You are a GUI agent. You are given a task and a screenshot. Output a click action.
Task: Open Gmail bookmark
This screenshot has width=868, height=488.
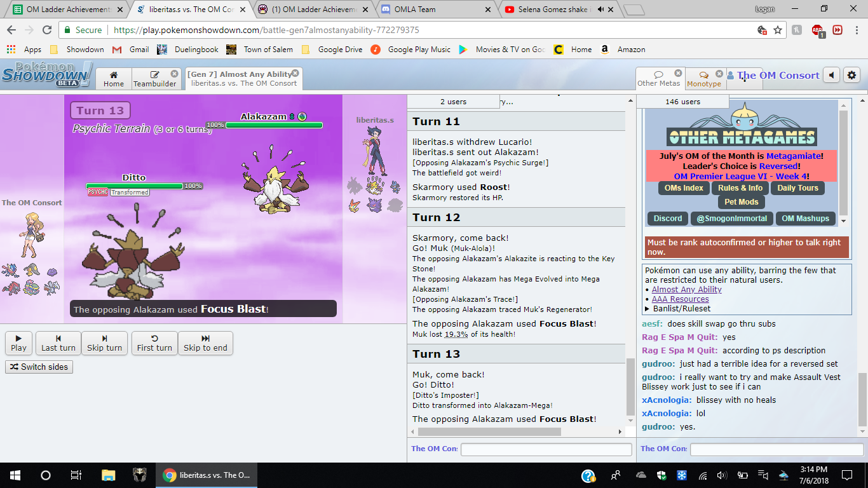130,50
